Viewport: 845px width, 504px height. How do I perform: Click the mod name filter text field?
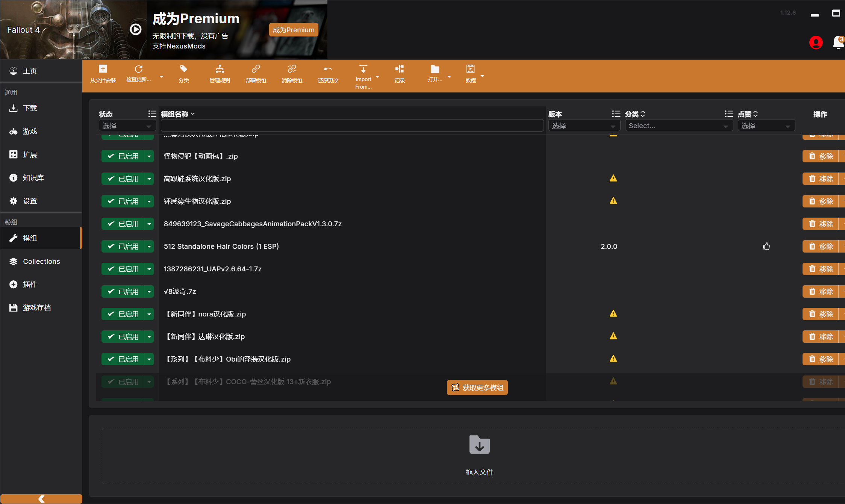coord(352,126)
